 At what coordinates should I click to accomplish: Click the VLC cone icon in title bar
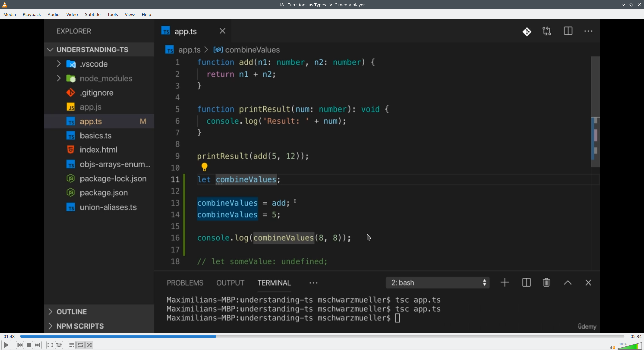pos(5,5)
